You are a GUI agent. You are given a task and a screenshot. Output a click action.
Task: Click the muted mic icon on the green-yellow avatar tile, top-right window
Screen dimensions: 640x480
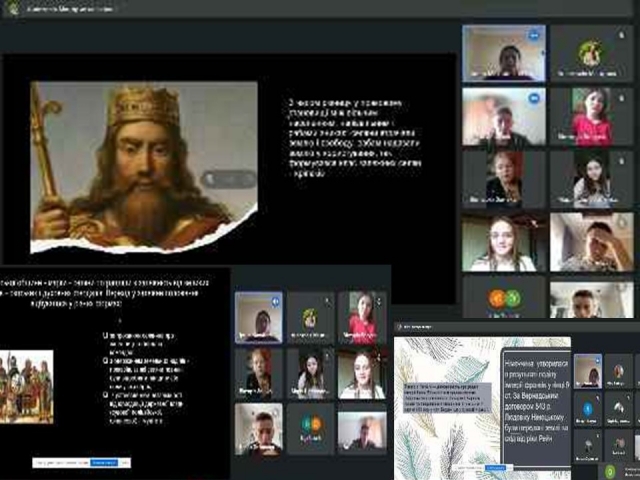point(621,36)
